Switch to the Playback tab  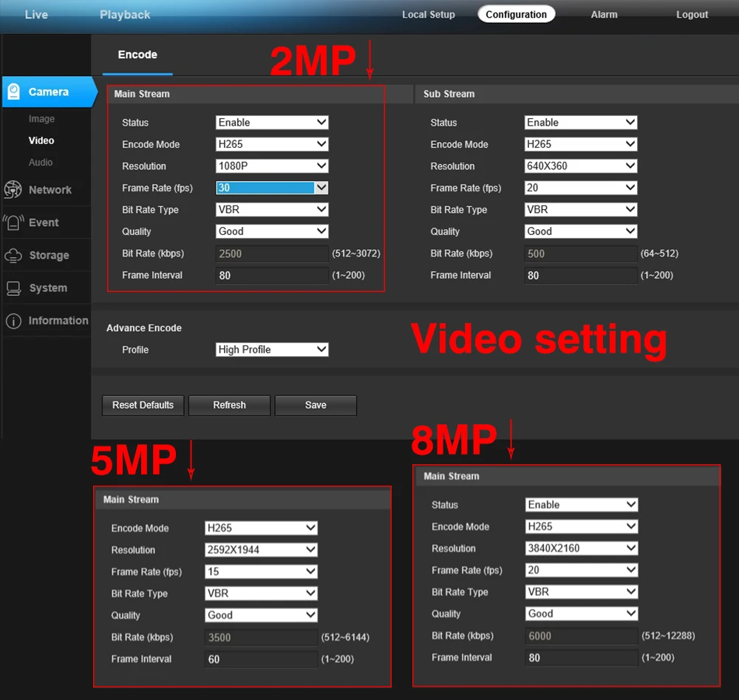[125, 15]
